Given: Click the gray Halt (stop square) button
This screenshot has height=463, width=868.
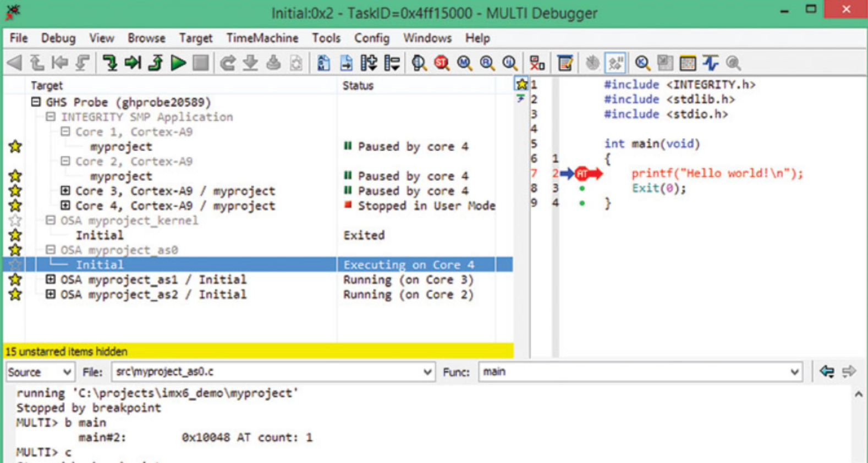Looking at the screenshot, I should point(201,63).
